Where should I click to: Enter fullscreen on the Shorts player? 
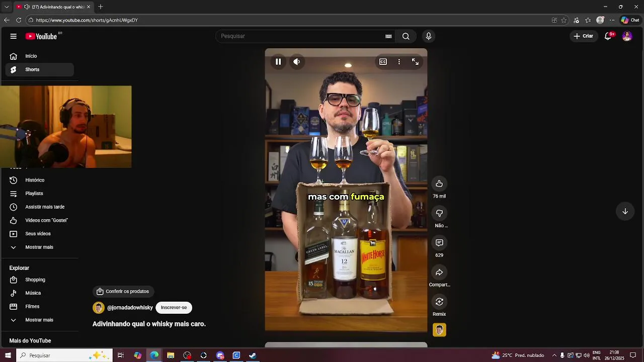415,62
